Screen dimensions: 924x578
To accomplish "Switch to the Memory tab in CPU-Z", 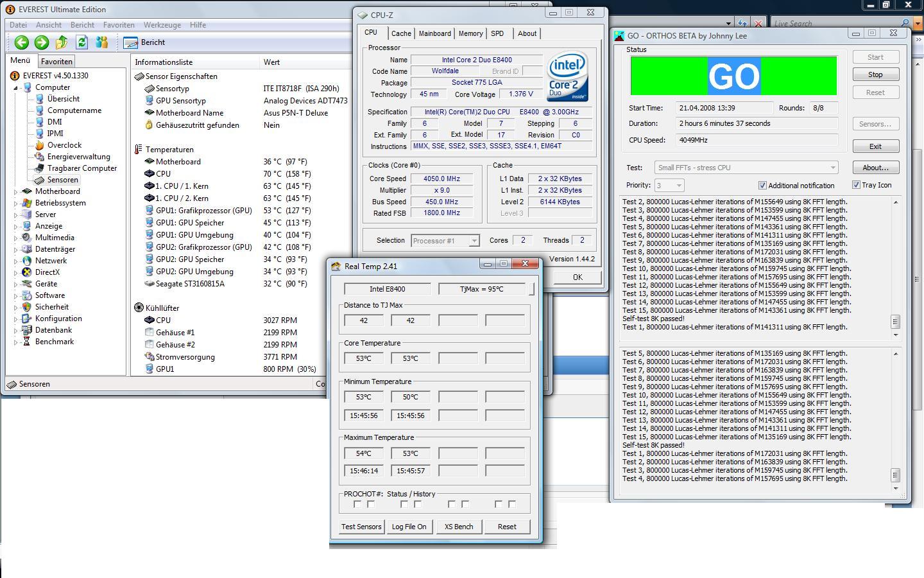I will 470,33.
